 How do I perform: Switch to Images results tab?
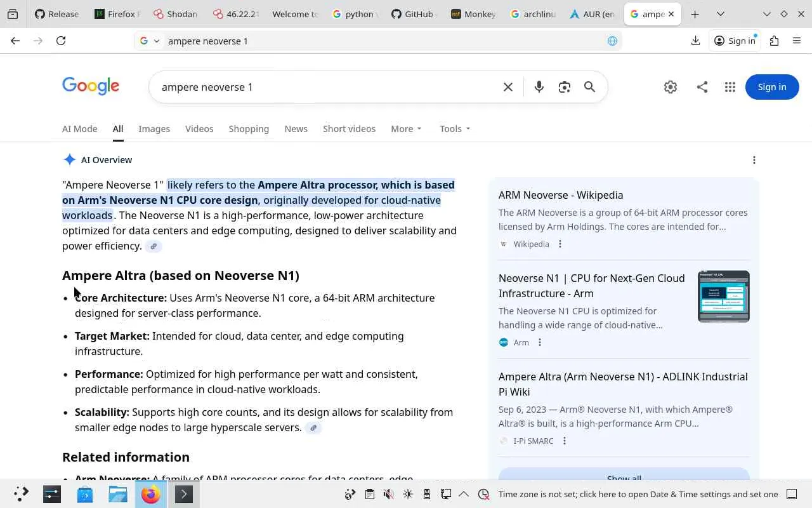(x=154, y=129)
